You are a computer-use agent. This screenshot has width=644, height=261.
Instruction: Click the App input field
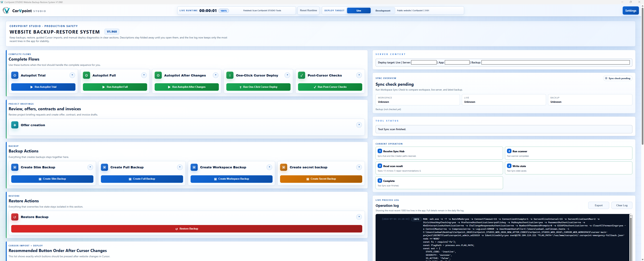click(x=457, y=62)
